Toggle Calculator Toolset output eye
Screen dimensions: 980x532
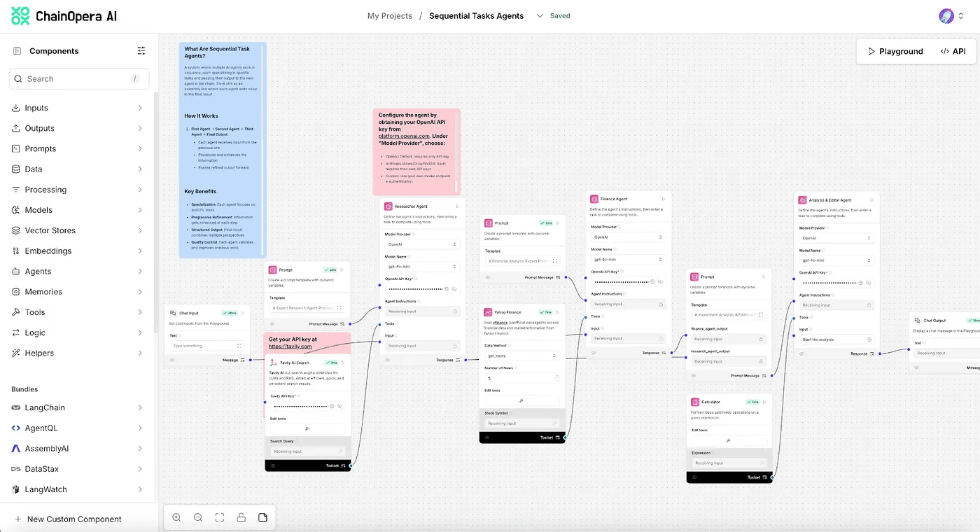[694, 477]
